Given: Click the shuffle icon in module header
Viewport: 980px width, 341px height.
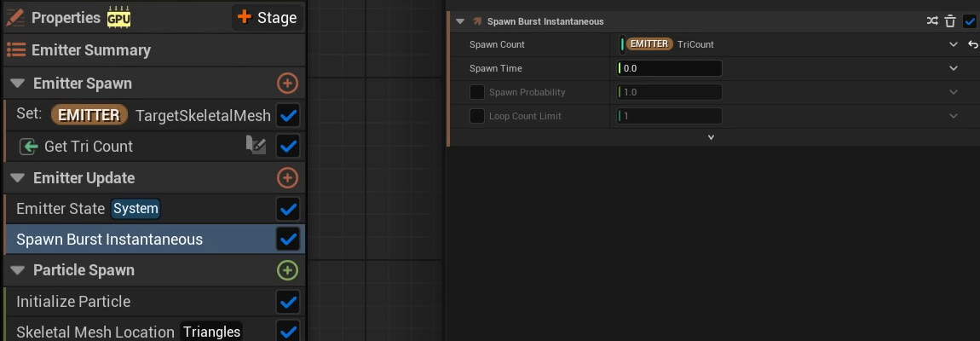Looking at the screenshot, I should point(932,21).
